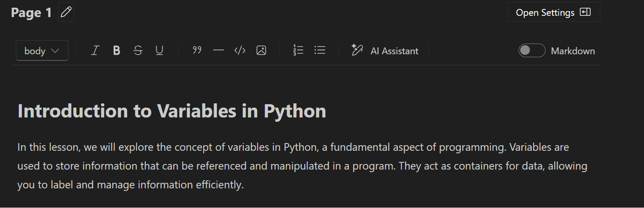644x208 pixels.
Task: Click the pencil icon beside Page 1
Action: pos(66,12)
